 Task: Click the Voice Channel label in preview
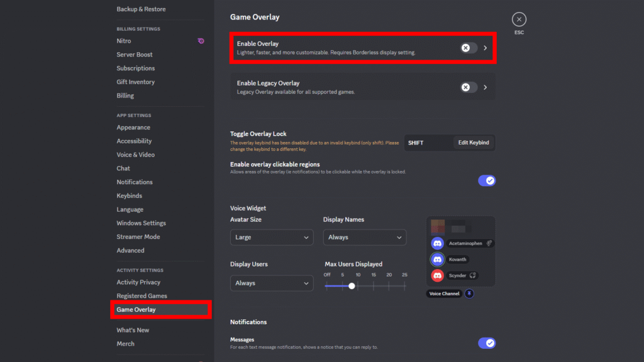pos(445,293)
